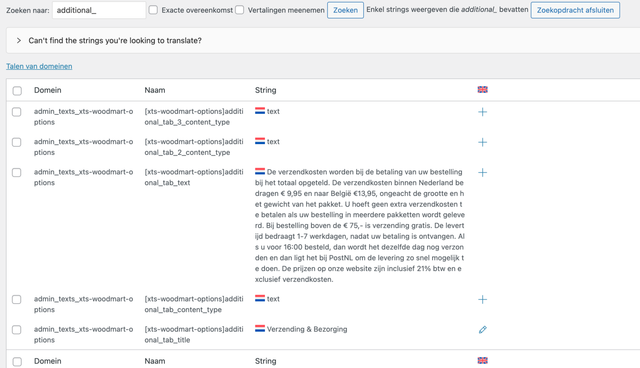Open the Talen van domeinen link
Screen dimensions: 640x368
[x=39, y=66]
